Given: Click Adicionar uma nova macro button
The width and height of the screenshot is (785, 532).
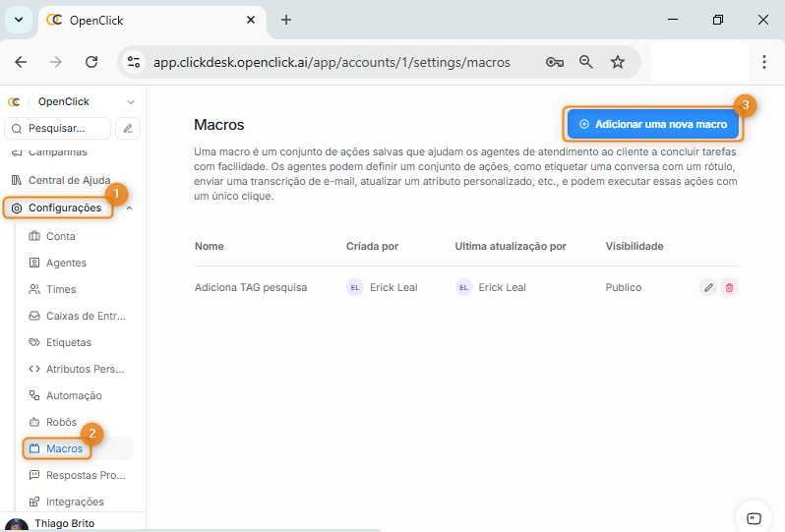Looking at the screenshot, I should point(653,125).
